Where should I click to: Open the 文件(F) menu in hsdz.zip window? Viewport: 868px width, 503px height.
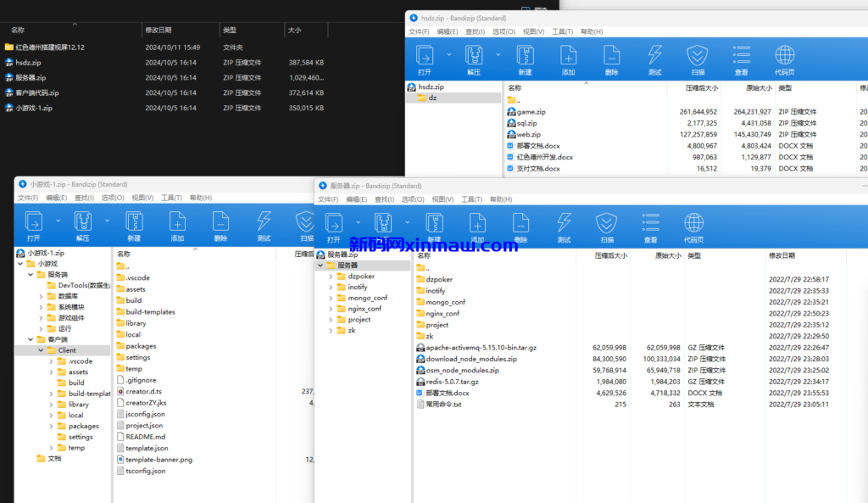point(419,32)
